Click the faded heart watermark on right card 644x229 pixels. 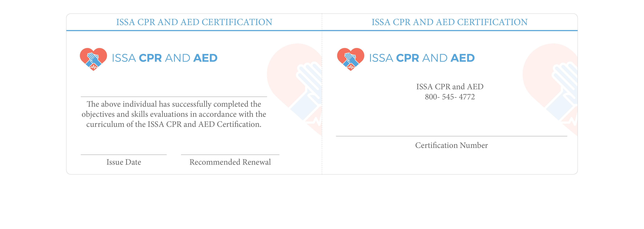tap(550, 89)
